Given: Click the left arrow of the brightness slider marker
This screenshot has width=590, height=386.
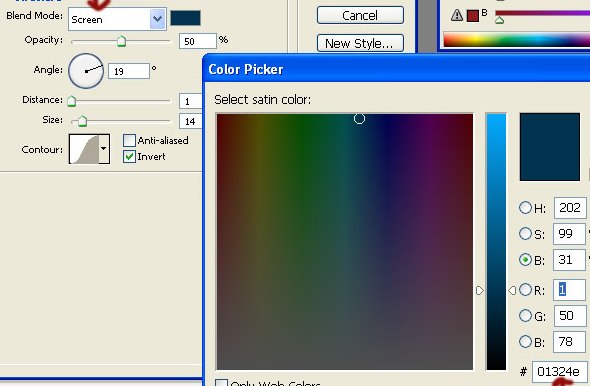Looking at the screenshot, I should coord(479,290).
